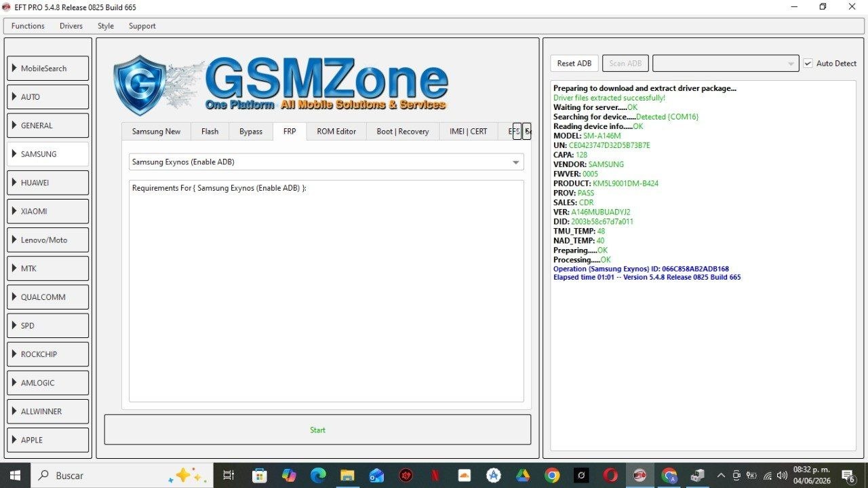Open Microsoft Edge from the taskbar

pyautogui.click(x=318, y=475)
